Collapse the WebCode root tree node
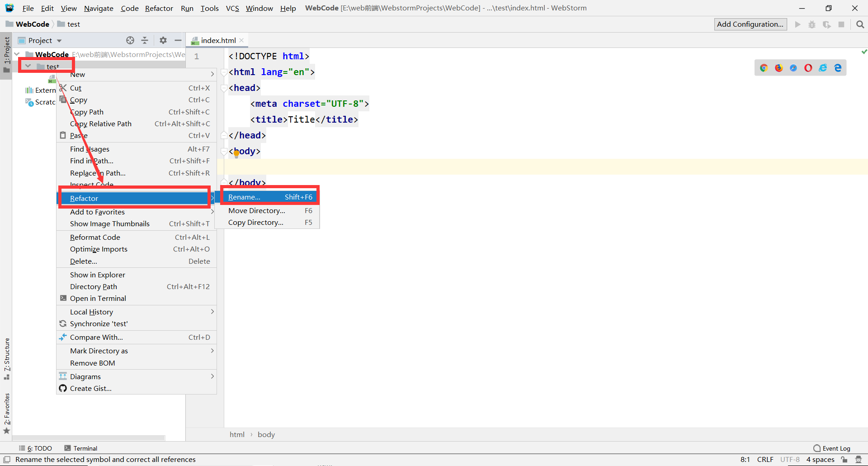Image resolution: width=868 pixels, height=466 pixels. (17, 54)
